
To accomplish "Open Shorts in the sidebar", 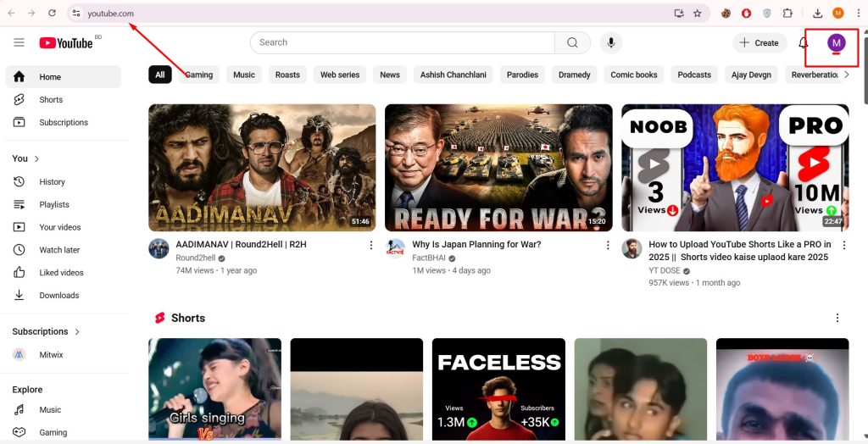I will (51, 100).
